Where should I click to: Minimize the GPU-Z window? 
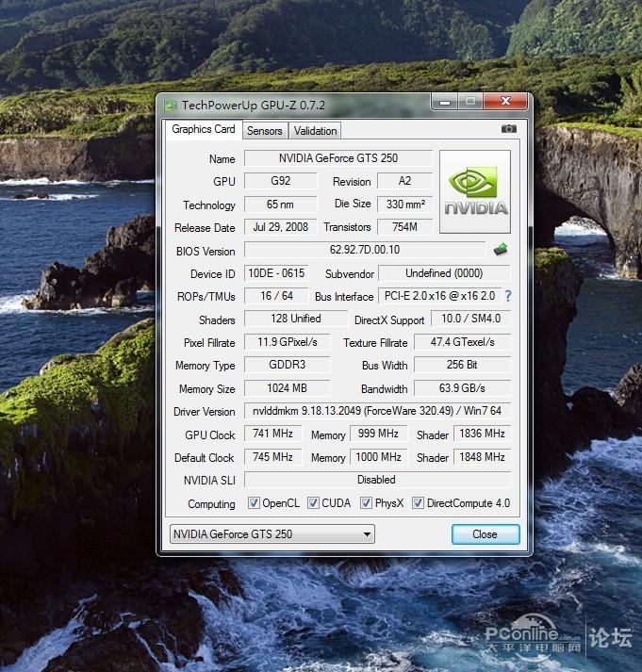[445, 102]
